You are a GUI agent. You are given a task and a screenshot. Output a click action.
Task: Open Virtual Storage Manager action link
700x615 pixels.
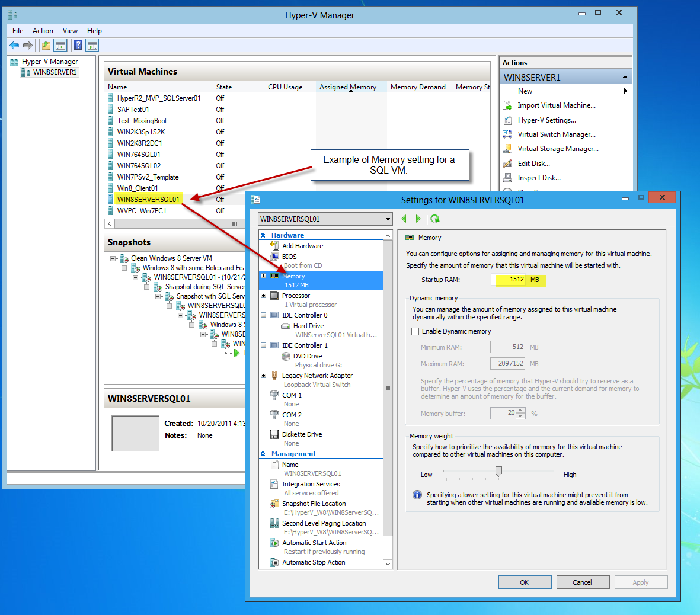[558, 149]
